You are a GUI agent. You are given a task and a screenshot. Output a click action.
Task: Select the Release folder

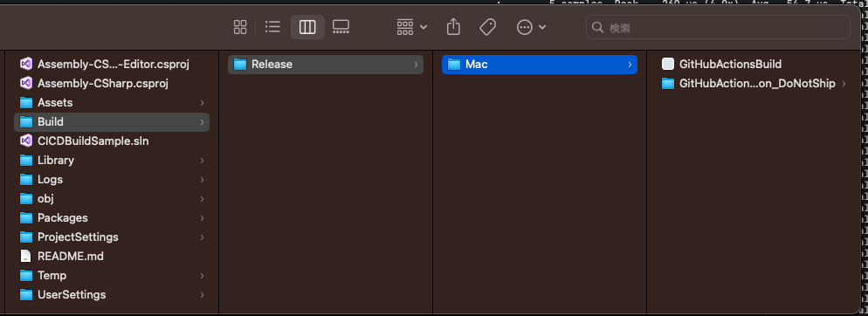click(x=326, y=65)
